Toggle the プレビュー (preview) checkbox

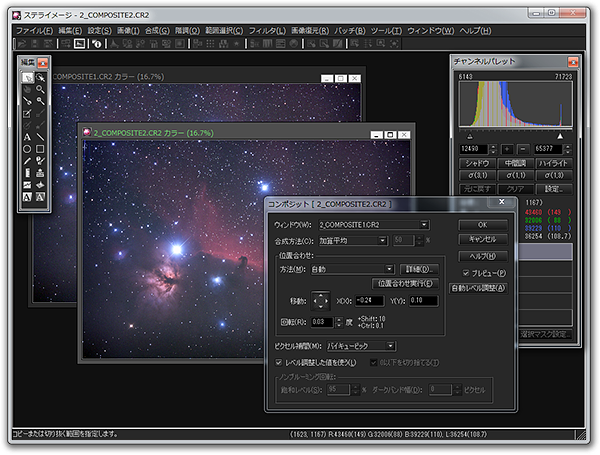pyautogui.click(x=466, y=273)
